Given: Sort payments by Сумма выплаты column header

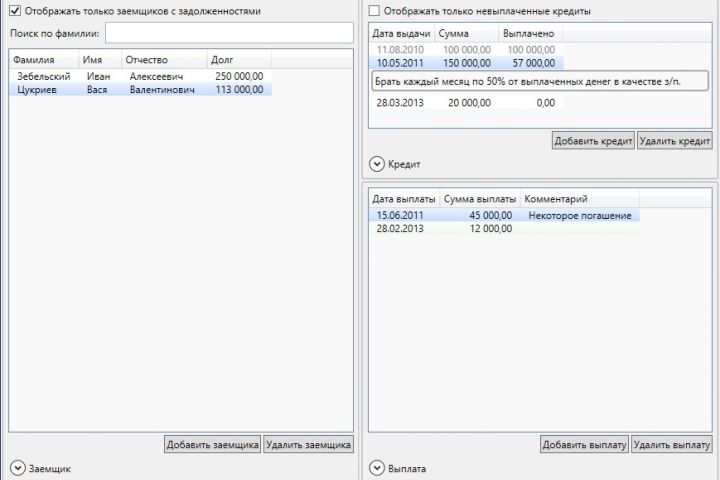Looking at the screenshot, I should (x=480, y=199).
